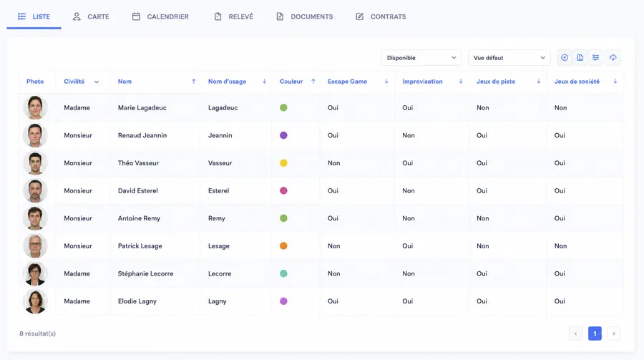Click Antoine Remy's photo thumbnail
Viewport: 644px width, 360px height.
[x=35, y=218]
